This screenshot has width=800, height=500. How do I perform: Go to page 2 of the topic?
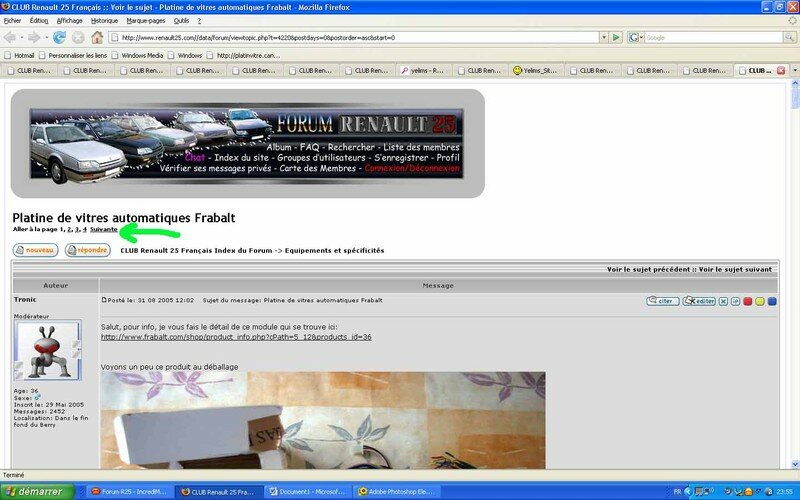tap(69, 230)
